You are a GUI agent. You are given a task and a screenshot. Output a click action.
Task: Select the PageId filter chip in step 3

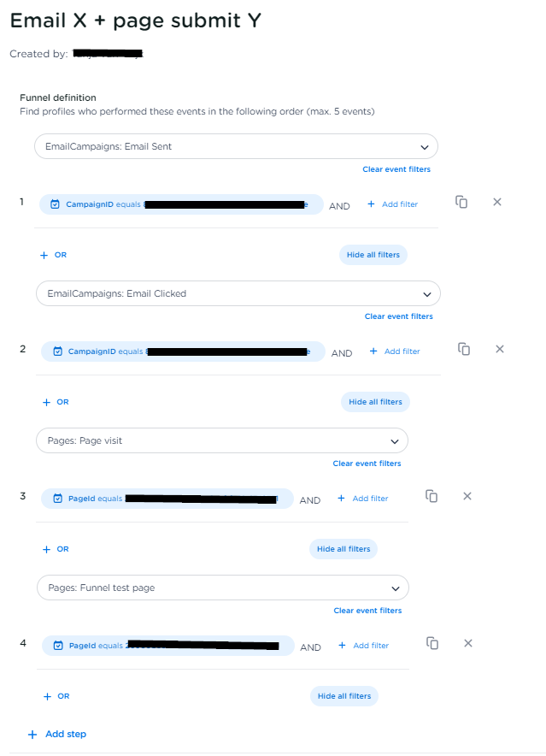click(167, 499)
